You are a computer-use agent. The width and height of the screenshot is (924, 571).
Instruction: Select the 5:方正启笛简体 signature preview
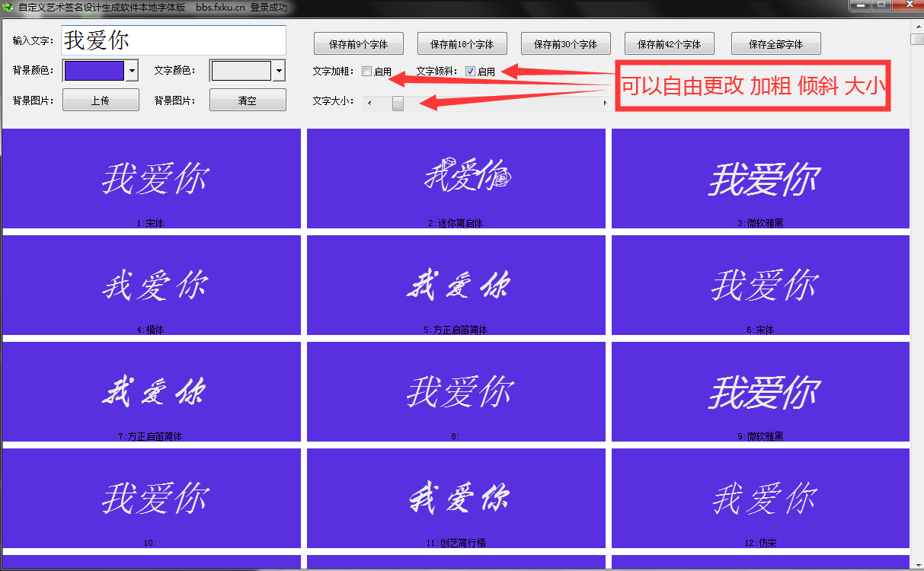click(456, 285)
